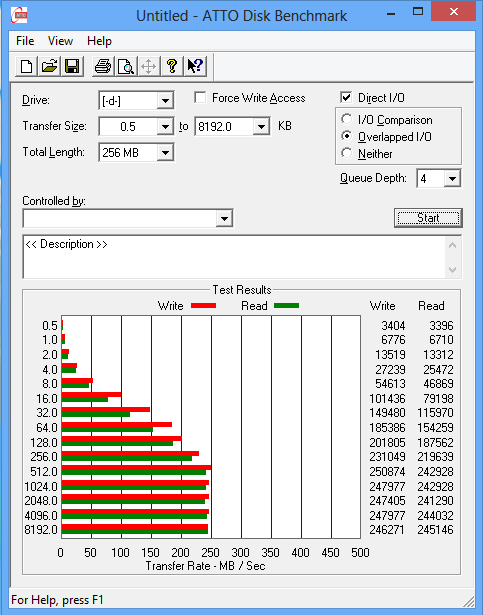
Task: Click read value 79198
Action: (x=439, y=398)
